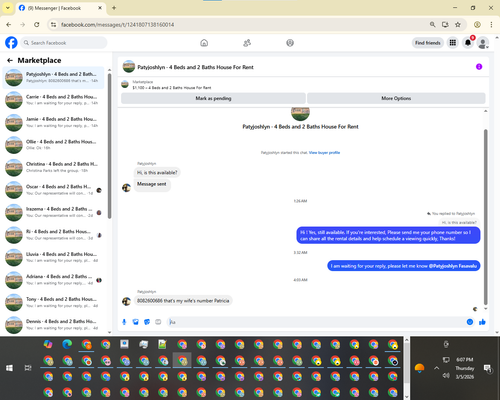
Task: Click the message text input box
Action: [317, 322]
